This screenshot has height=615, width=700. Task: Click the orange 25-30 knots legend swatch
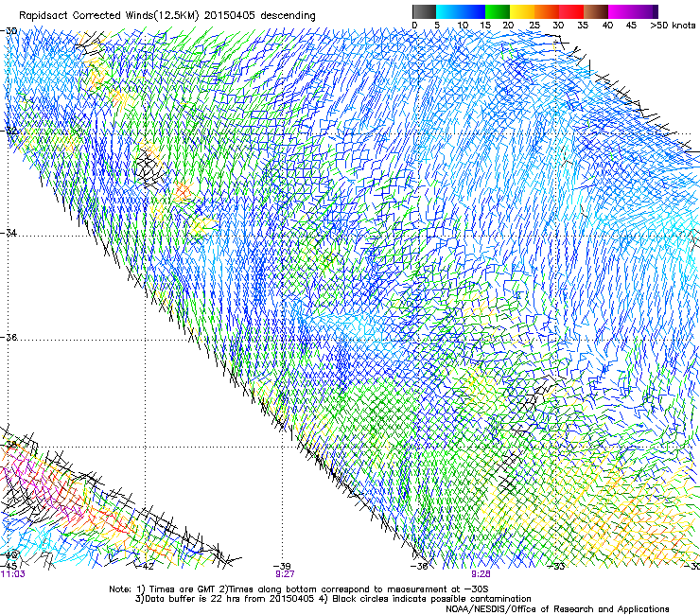click(x=547, y=11)
